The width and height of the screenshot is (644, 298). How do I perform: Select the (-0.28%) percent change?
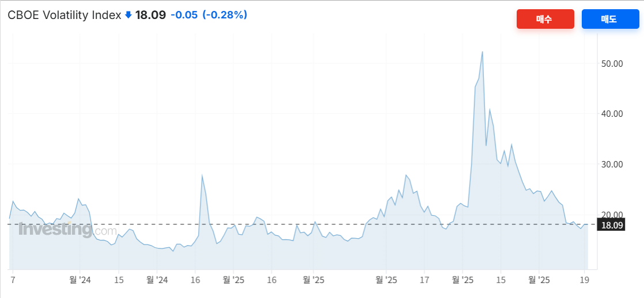point(225,15)
